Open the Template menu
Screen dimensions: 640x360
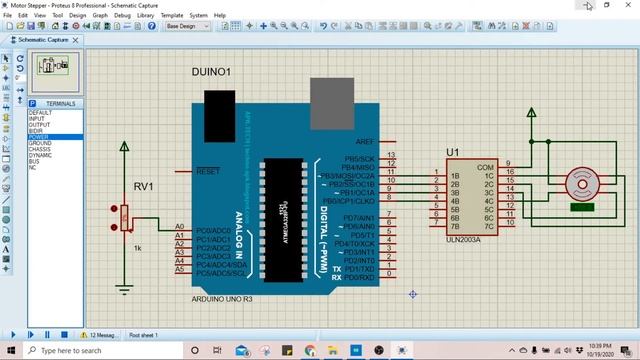tap(172, 15)
